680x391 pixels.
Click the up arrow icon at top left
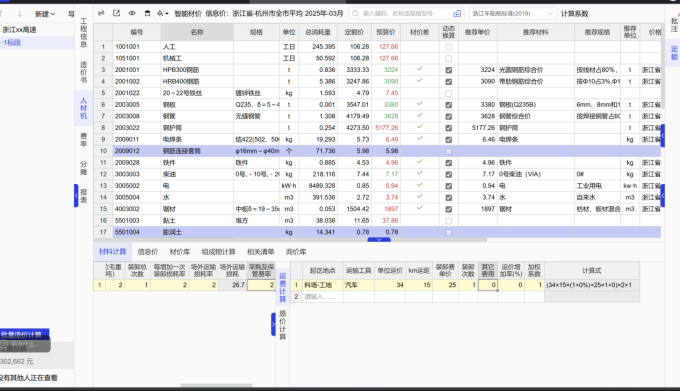[x=2, y=14]
